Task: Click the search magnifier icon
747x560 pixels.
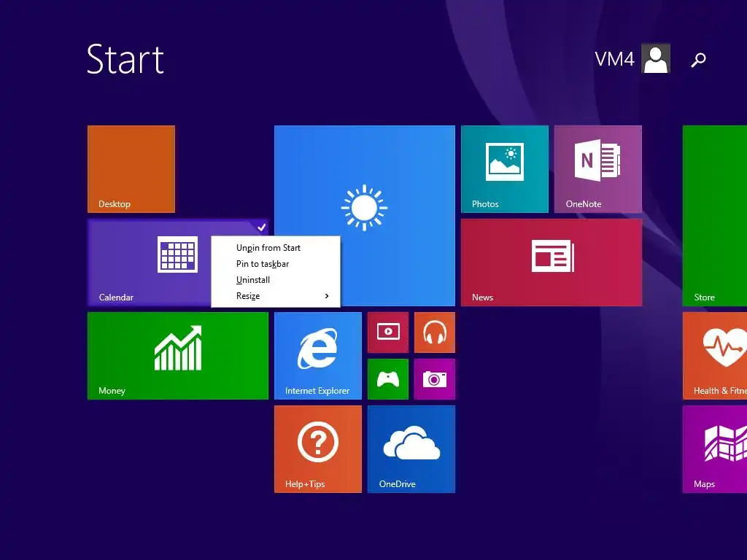Action: point(698,60)
